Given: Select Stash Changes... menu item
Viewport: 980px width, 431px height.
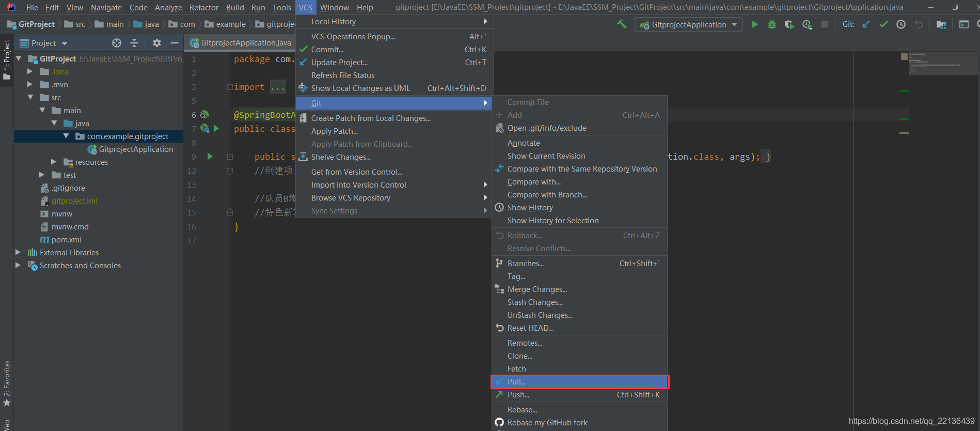Looking at the screenshot, I should [x=580, y=302].
